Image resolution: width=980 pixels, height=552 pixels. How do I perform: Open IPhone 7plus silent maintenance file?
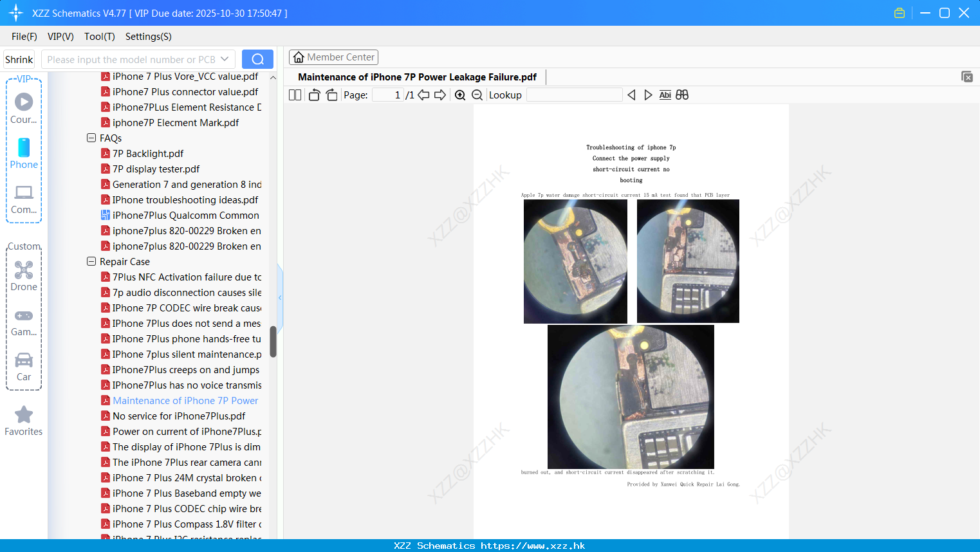click(181, 354)
